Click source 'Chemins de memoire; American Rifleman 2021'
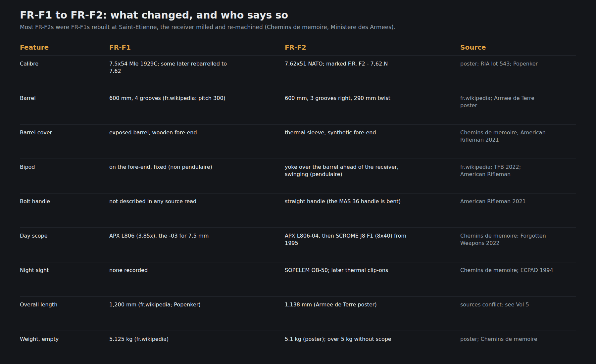 (503, 136)
